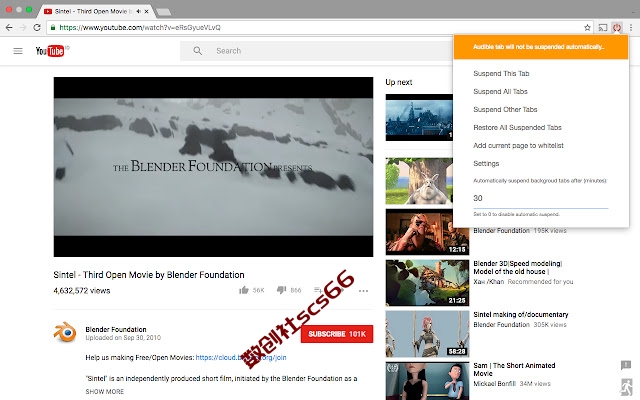Open extension Settings entry

(486, 163)
